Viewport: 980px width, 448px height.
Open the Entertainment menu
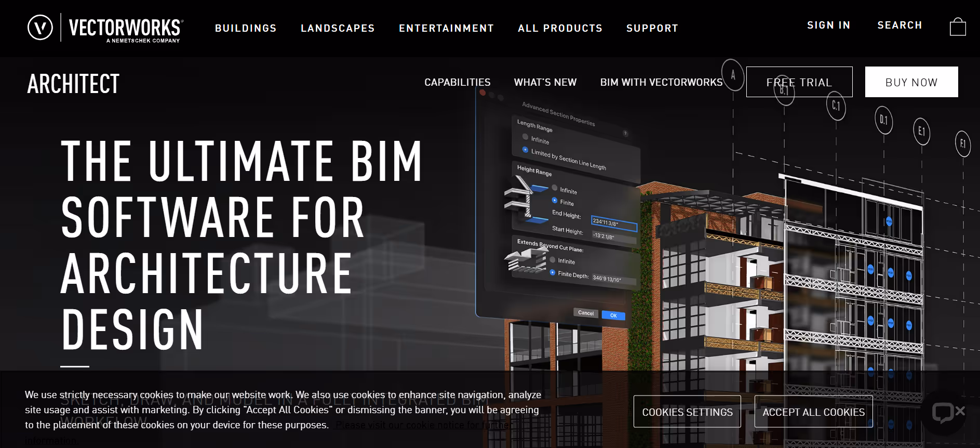point(446,28)
